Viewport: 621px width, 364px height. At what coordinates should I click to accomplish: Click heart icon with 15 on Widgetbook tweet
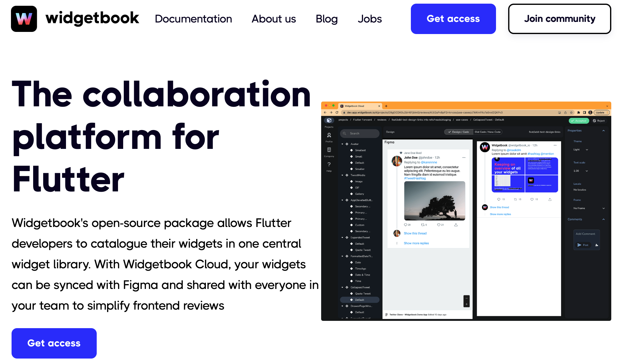532,199
